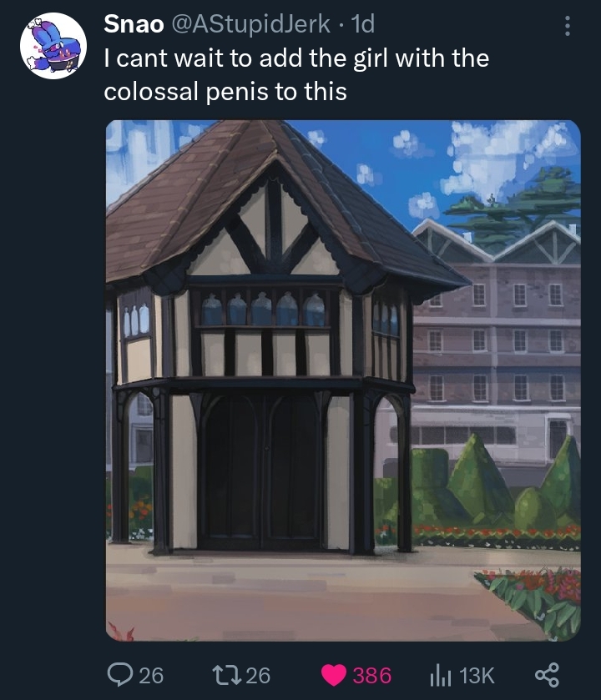The width and height of the screenshot is (601, 700).
Task: Click the tweet text to open post
Action: tap(296, 74)
